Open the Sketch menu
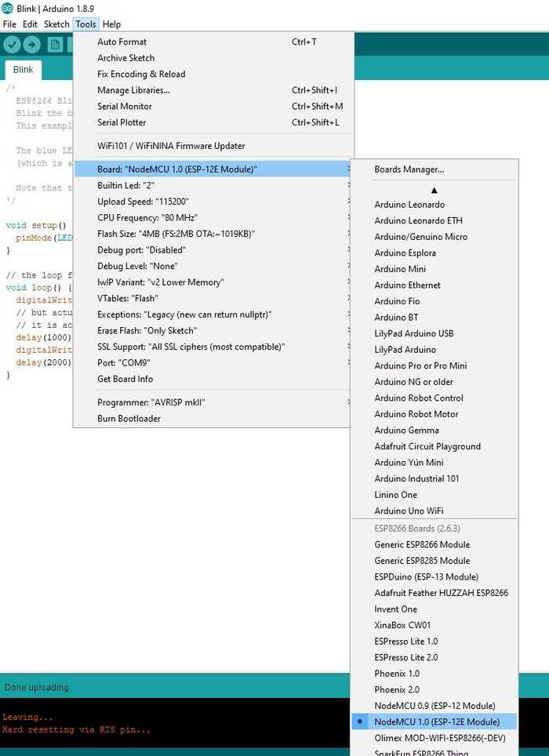The image size is (549, 756). [x=56, y=24]
